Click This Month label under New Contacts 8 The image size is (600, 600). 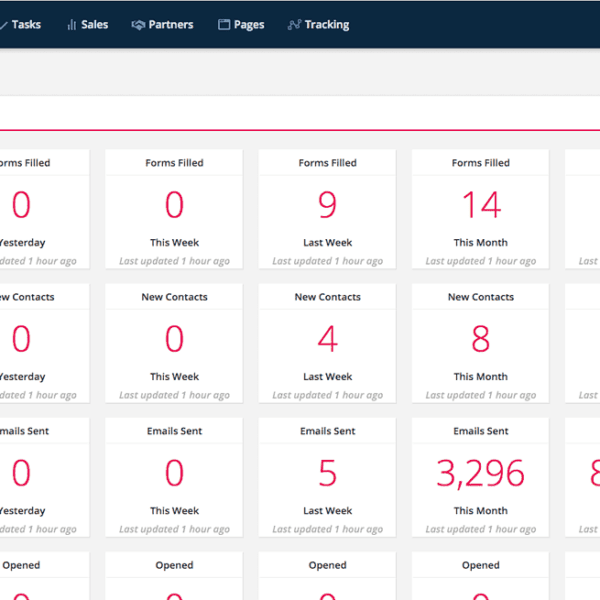click(481, 377)
